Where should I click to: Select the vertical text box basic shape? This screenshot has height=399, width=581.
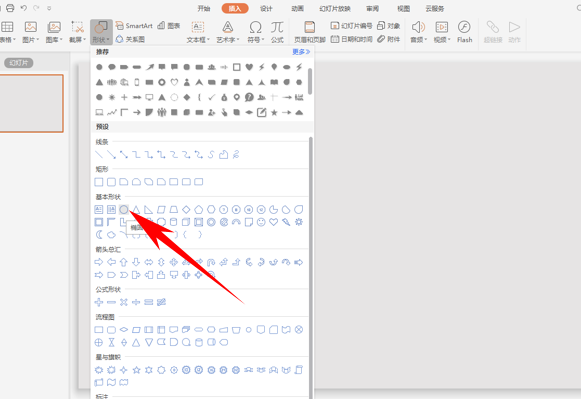[111, 210]
